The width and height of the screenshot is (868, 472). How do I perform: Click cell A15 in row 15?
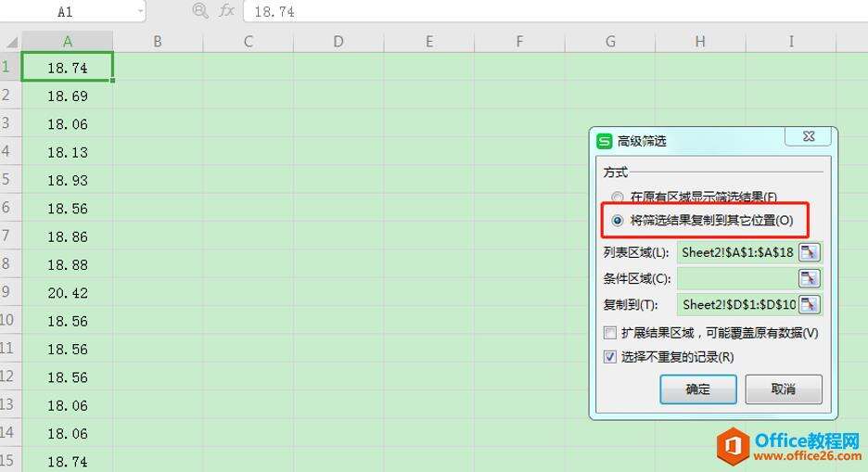point(68,460)
